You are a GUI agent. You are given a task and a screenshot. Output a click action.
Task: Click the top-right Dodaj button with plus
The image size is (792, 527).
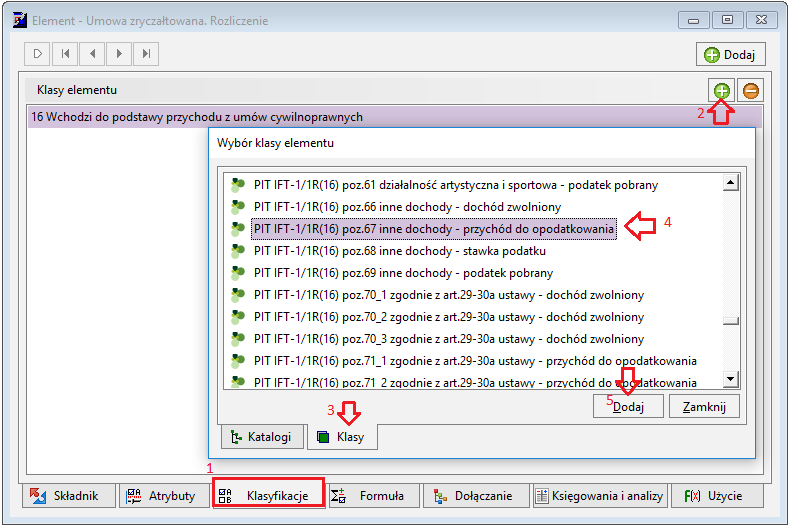(731, 55)
